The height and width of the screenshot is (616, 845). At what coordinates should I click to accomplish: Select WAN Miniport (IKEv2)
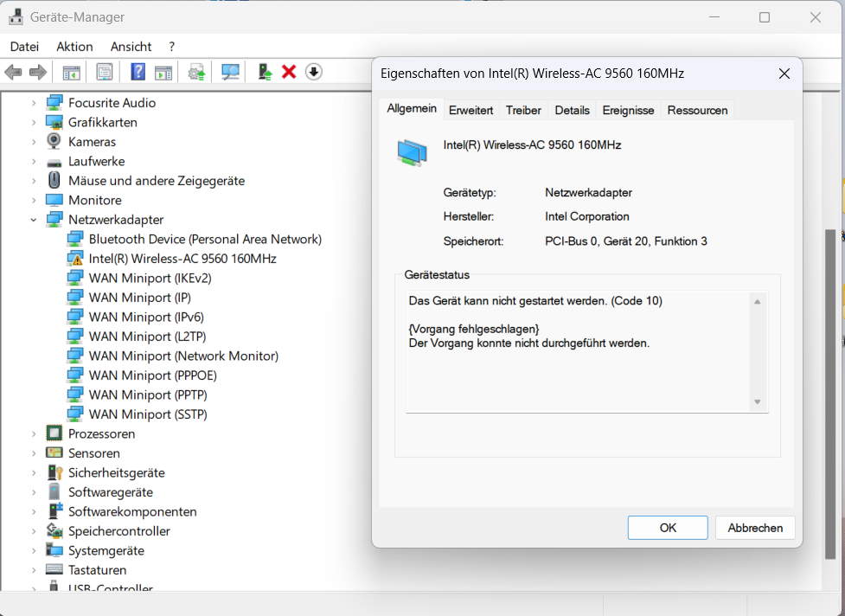pos(150,278)
